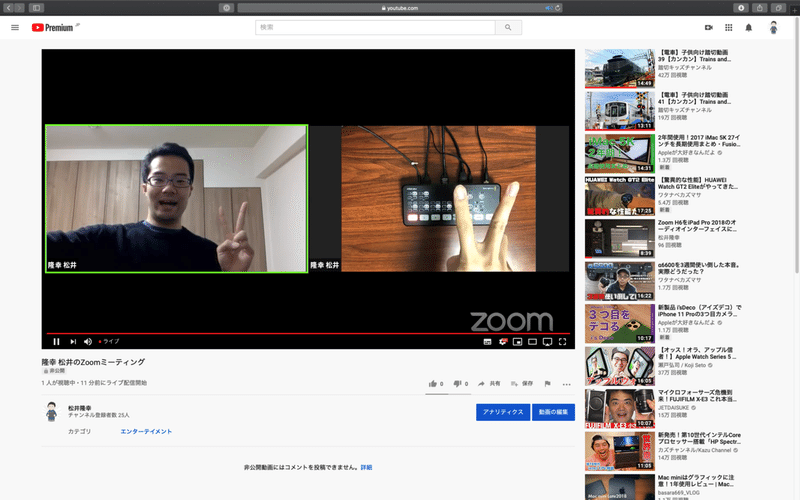The width and height of the screenshot is (800, 500).
Task: Open the HP Spectre 第10世代インテルCore video title
Action: pos(699,438)
